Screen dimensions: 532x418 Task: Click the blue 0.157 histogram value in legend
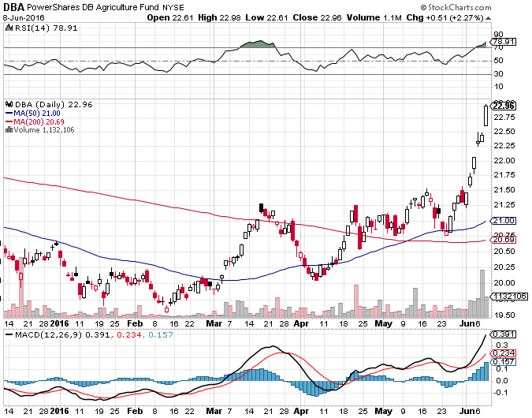161,335
